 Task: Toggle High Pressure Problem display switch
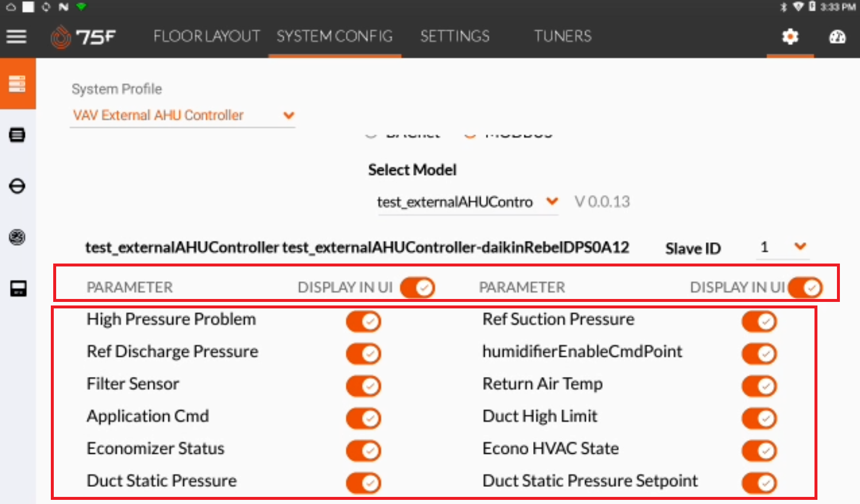pyautogui.click(x=364, y=321)
